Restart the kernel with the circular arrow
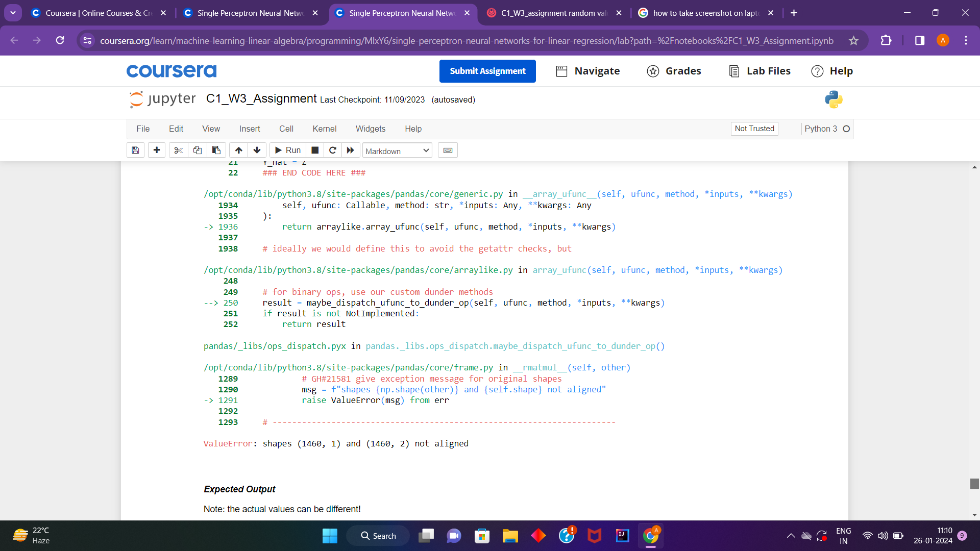The height and width of the screenshot is (551, 980). point(333,150)
